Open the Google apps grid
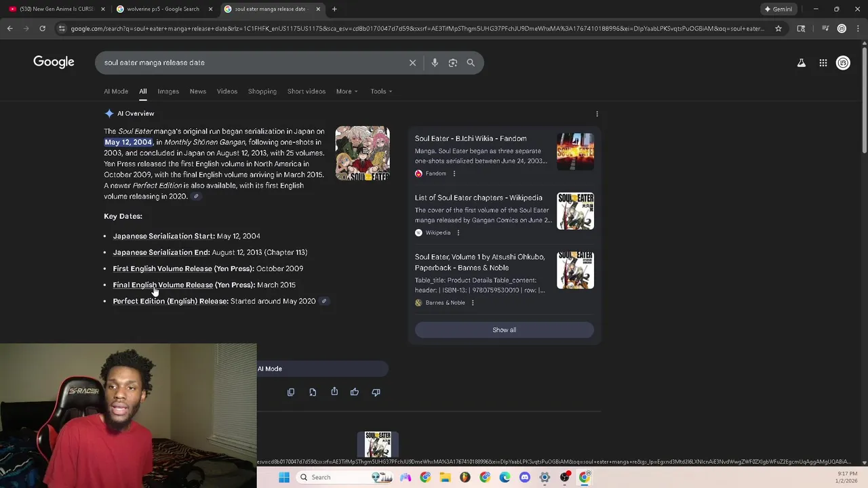868x488 pixels. click(823, 62)
